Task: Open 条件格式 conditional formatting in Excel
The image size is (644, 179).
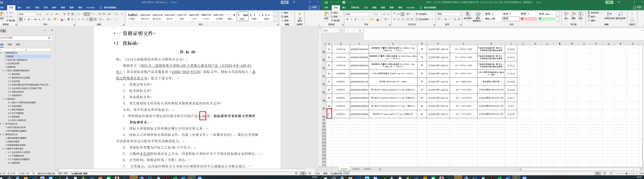Action: point(468,17)
